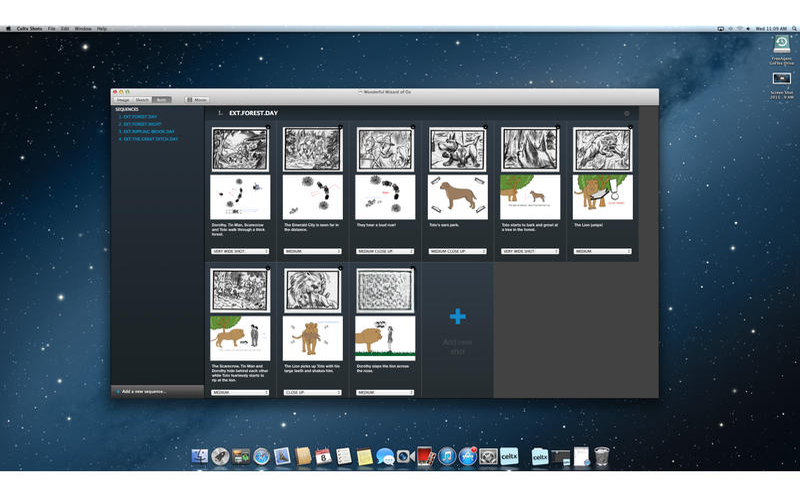This screenshot has height=500, width=800.
Task: Open sequence 3 EXT.RIPPLING BROOK.DAY
Action: click(x=146, y=132)
